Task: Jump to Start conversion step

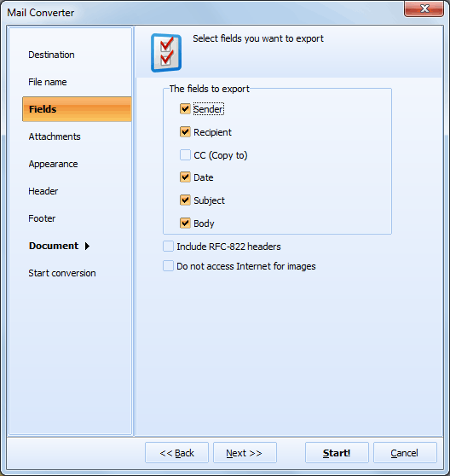Action: [62, 273]
